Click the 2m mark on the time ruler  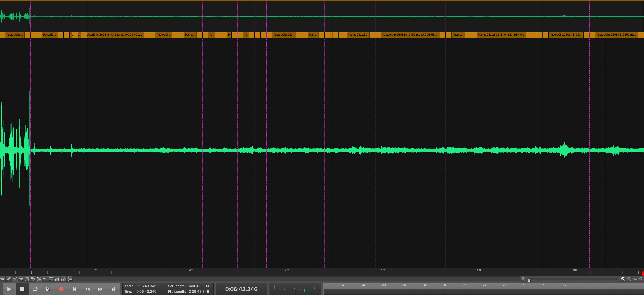pos(191,270)
